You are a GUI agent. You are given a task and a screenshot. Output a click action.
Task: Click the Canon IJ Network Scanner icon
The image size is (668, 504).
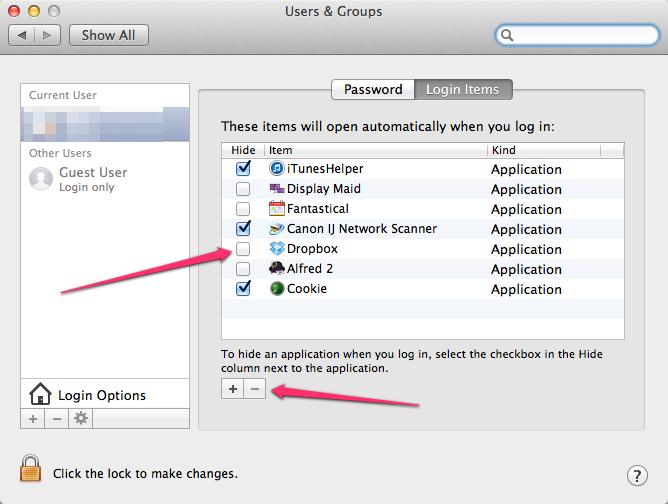[276, 228]
